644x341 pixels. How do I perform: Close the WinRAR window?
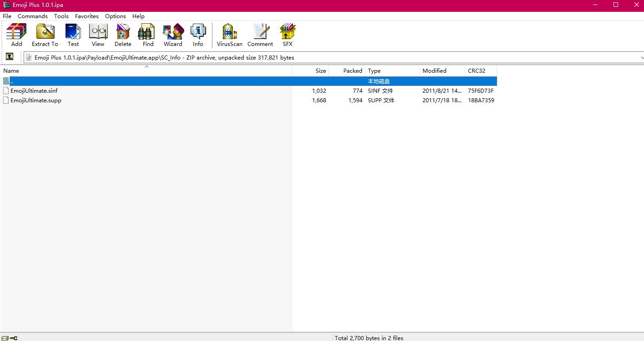(x=636, y=5)
